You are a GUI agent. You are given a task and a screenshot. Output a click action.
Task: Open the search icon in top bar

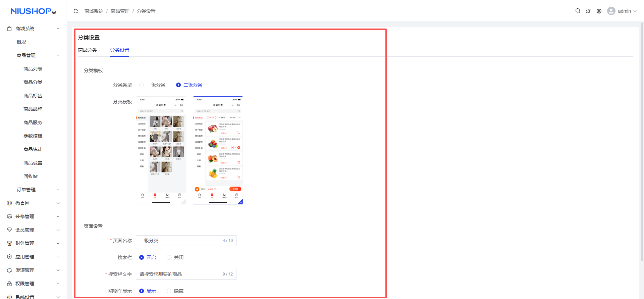tap(578, 11)
